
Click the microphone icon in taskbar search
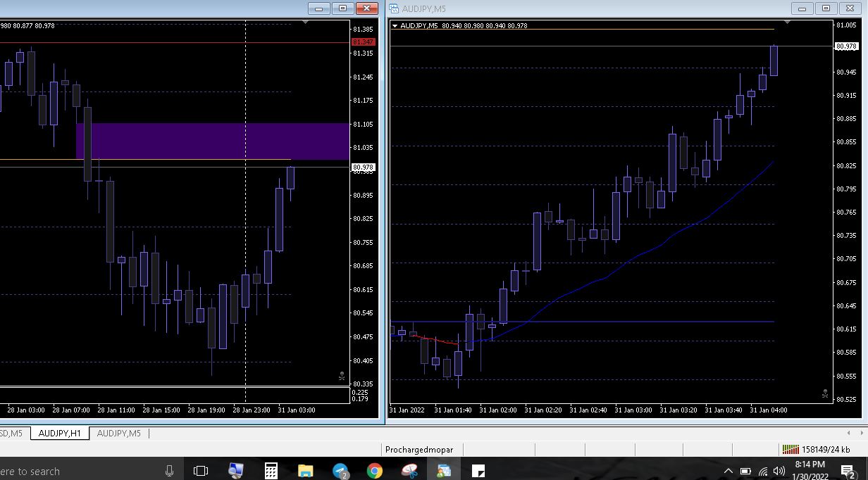click(169, 471)
